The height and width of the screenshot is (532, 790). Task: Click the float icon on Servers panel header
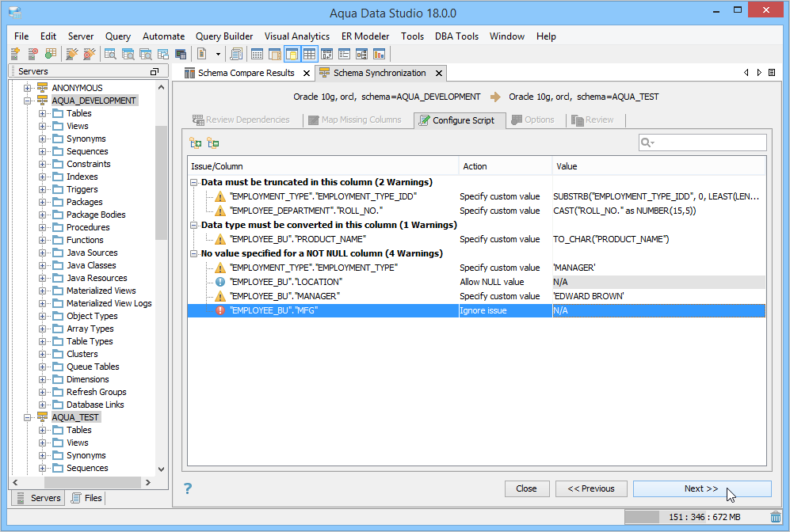(155, 72)
